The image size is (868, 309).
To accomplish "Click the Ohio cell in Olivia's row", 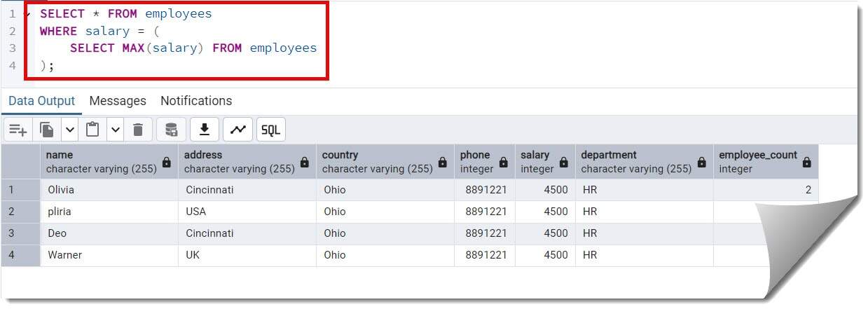I will [385, 190].
